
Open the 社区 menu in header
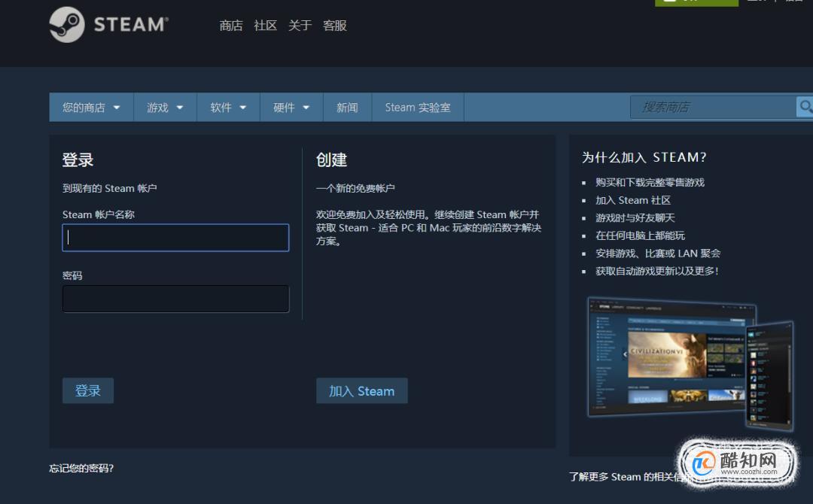tap(266, 26)
